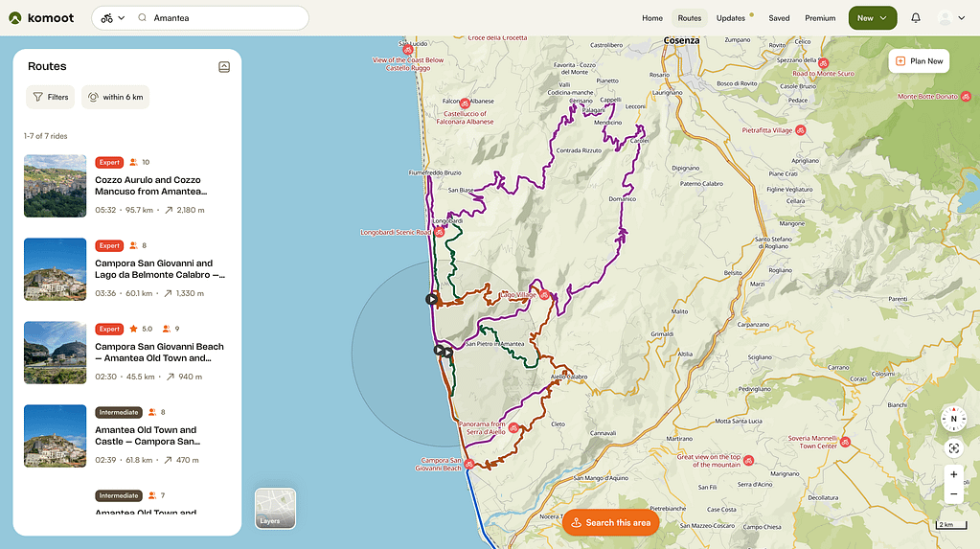Center map on my location

coord(953,448)
